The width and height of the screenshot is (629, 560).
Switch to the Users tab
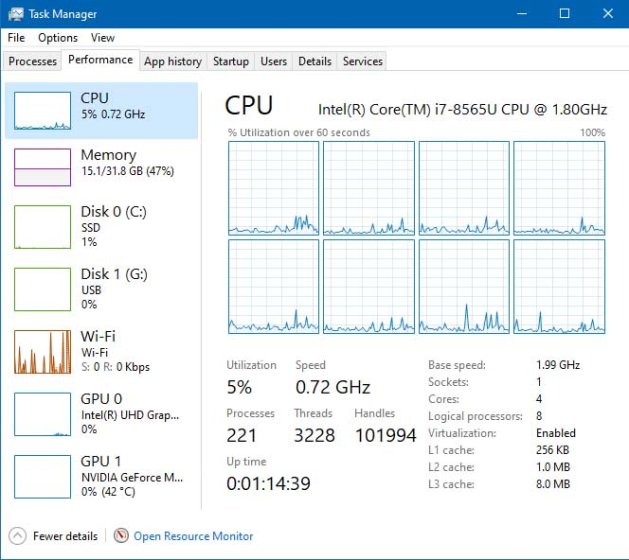pyautogui.click(x=273, y=61)
